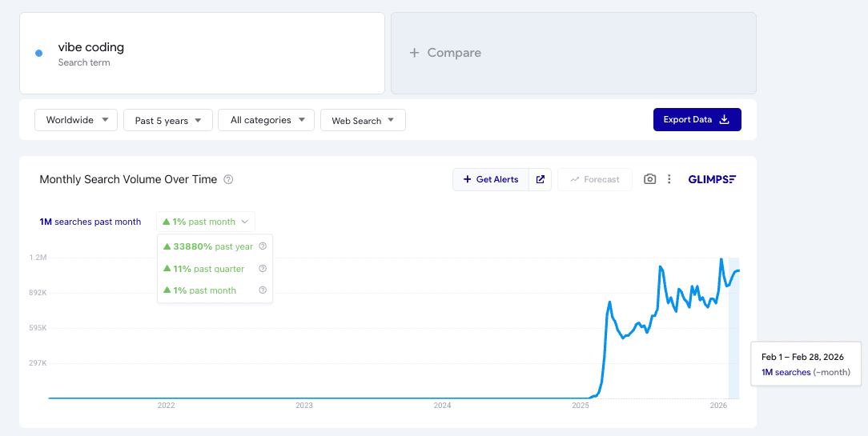Click the 1M searches past month text

tap(90, 222)
